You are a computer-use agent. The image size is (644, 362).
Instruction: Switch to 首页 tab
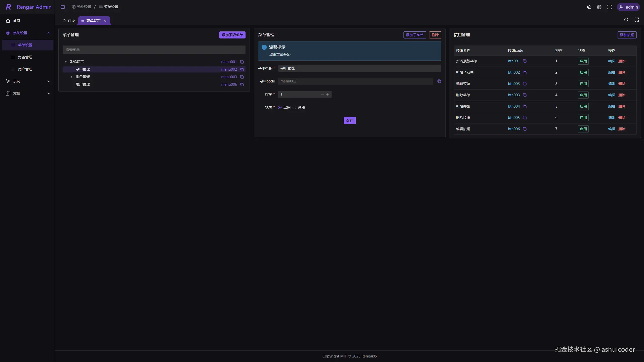pos(69,21)
